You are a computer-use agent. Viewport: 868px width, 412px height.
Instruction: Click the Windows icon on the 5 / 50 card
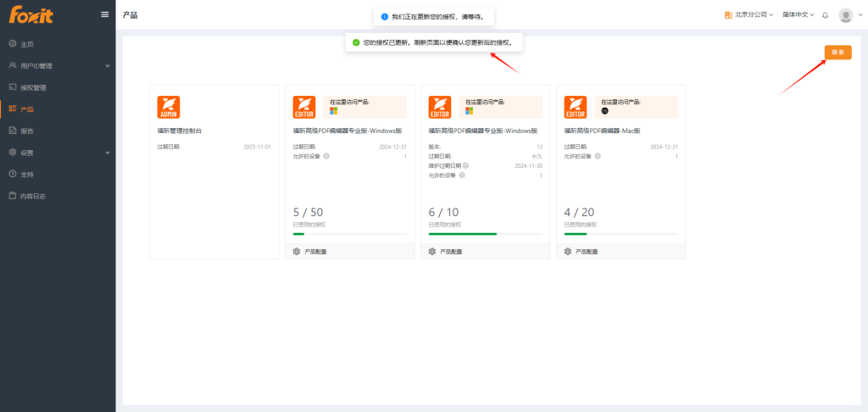pyautogui.click(x=333, y=111)
